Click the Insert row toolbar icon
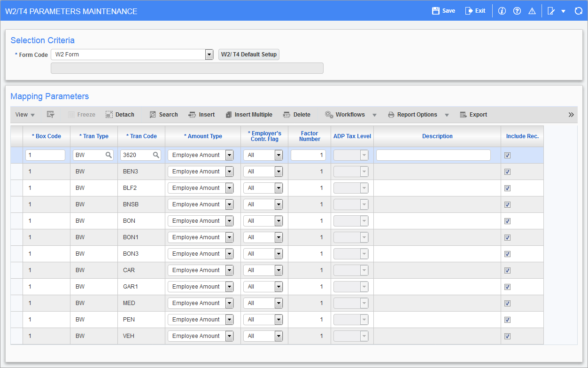Image resolution: width=588 pixels, height=368 pixels. click(x=192, y=115)
